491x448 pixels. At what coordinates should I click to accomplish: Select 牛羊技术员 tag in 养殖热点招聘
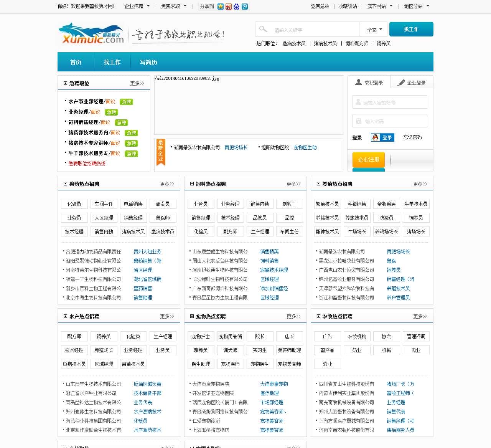(416, 204)
